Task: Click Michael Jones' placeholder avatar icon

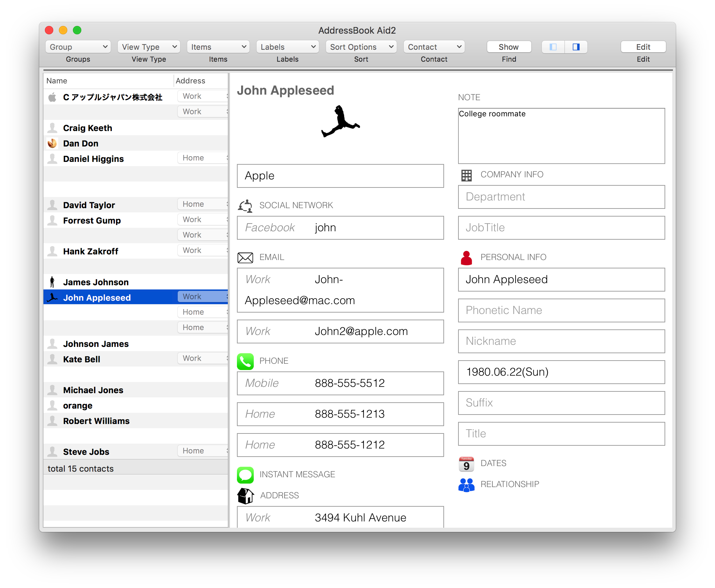Action: [x=52, y=390]
